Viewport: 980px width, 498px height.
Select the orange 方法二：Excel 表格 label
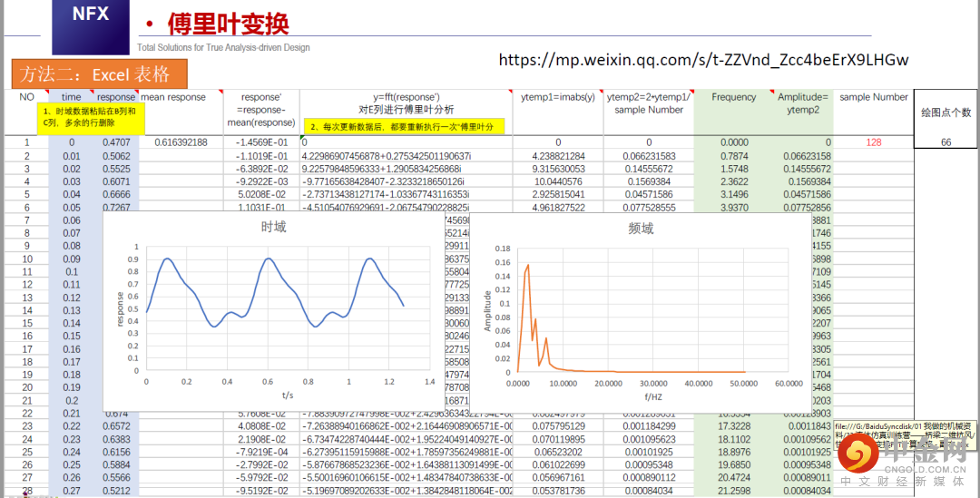[99, 74]
